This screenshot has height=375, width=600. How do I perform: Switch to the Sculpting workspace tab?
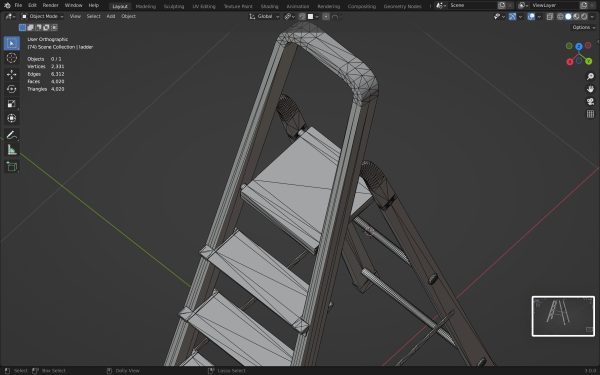[x=174, y=6]
